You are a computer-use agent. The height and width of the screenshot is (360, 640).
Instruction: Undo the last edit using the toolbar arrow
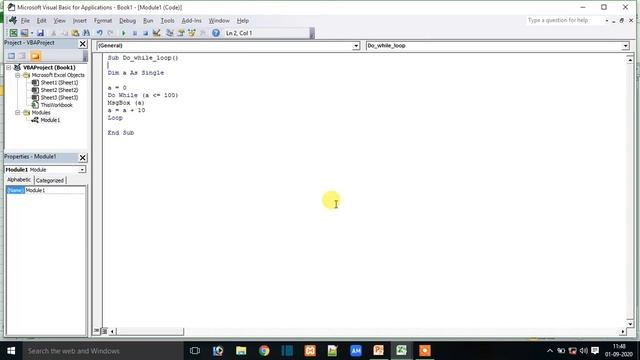(x=99, y=33)
